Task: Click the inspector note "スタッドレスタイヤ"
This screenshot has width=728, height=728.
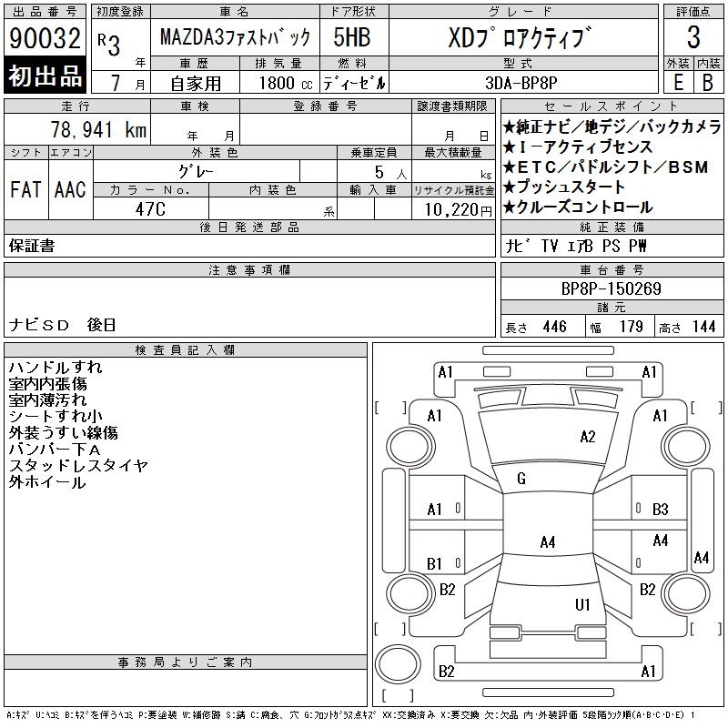Action: click(78, 465)
